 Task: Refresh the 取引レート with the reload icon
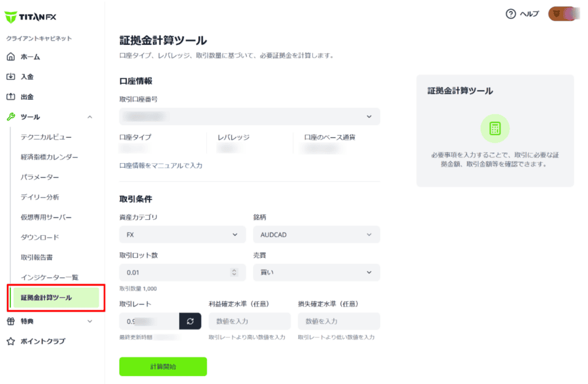[x=190, y=321]
